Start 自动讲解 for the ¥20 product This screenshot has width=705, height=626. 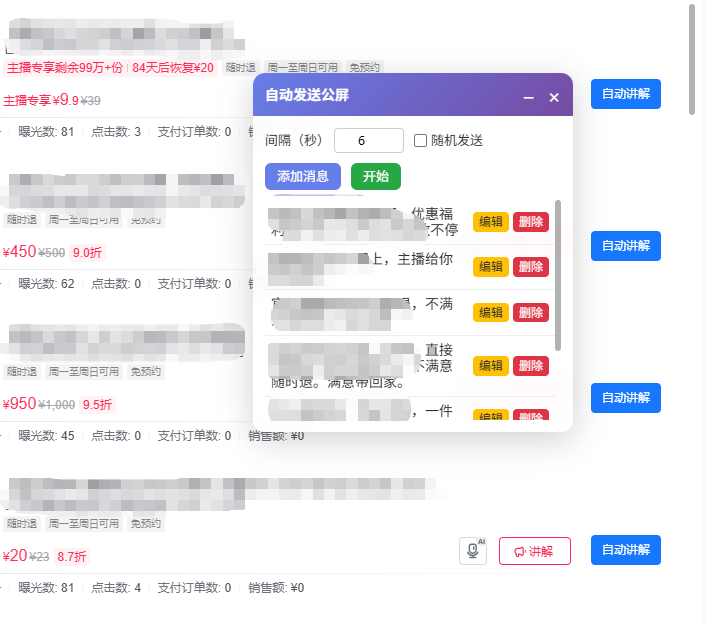[x=625, y=550]
